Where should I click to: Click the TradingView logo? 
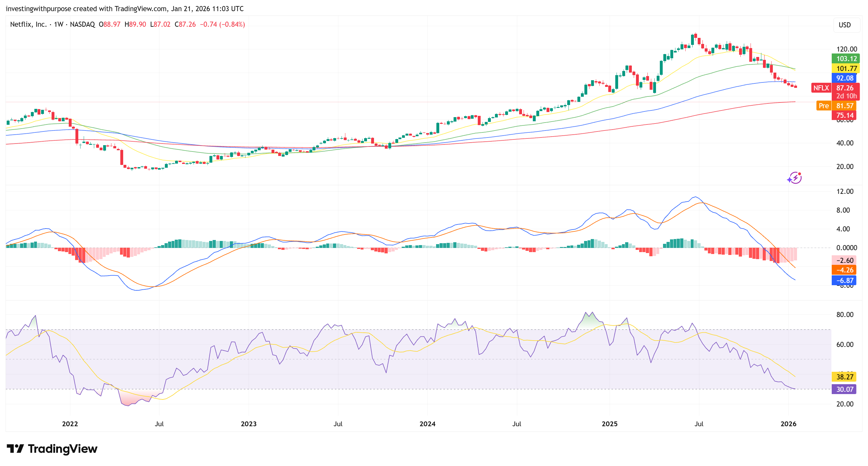point(52,448)
